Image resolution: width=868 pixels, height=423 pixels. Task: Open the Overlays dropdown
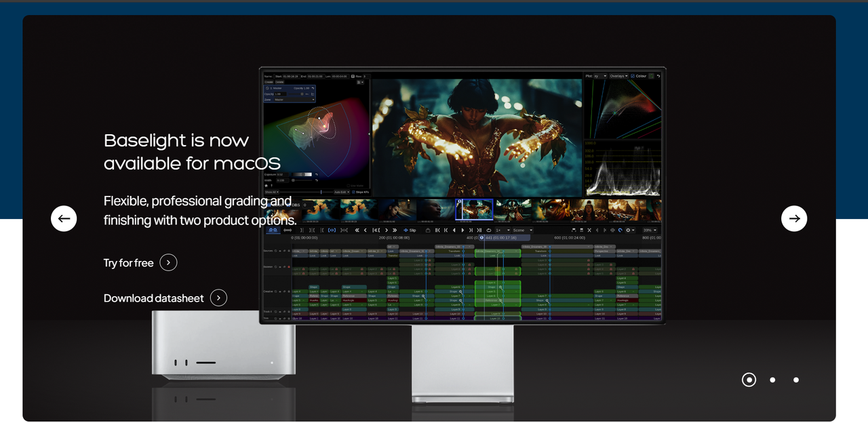[x=618, y=76]
